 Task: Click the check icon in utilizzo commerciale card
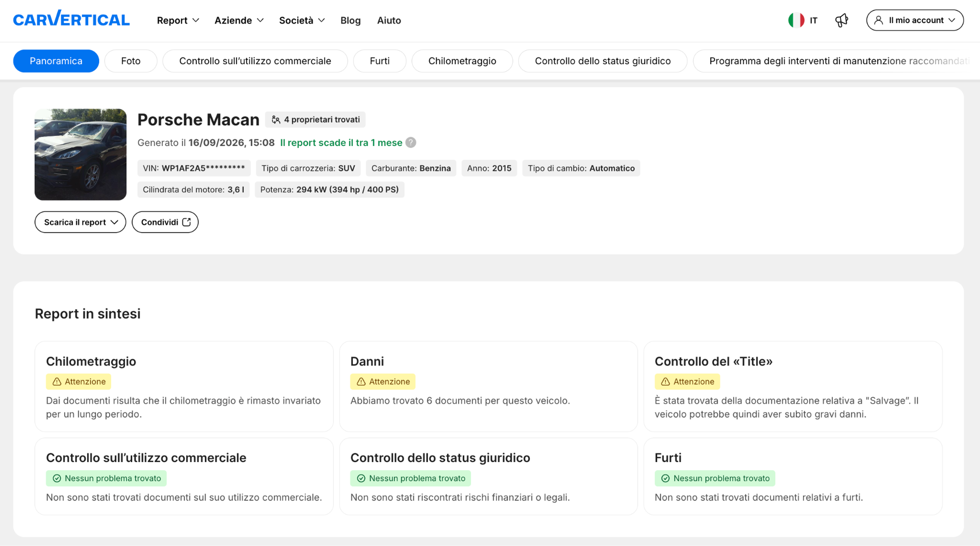[57, 478]
